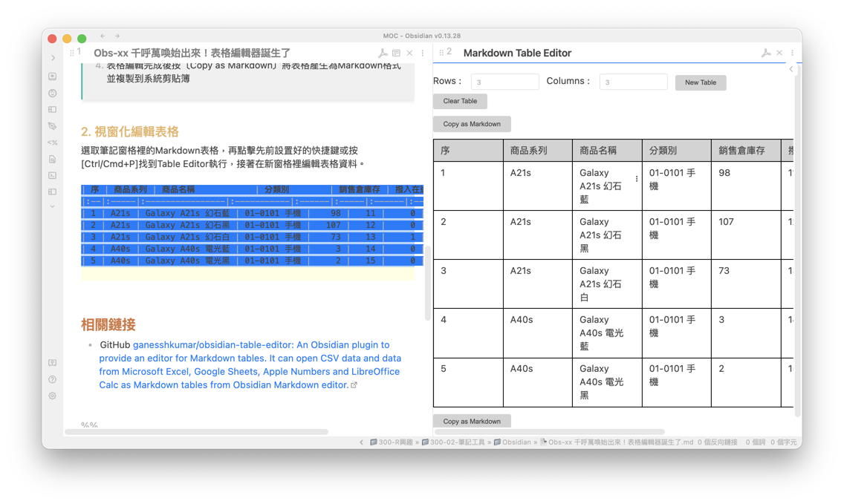Click the Clear Table button
This screenshot has height=504, width=844.
point(460,101)
